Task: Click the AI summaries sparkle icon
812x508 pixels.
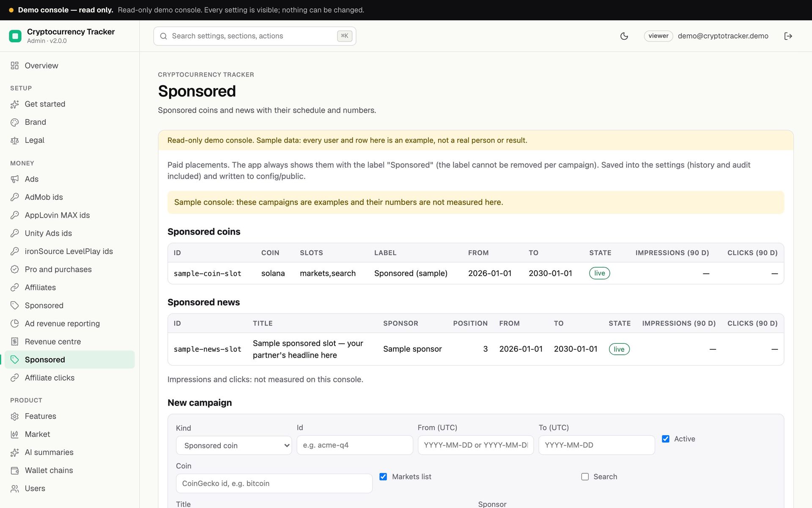Action: [15, 453]
